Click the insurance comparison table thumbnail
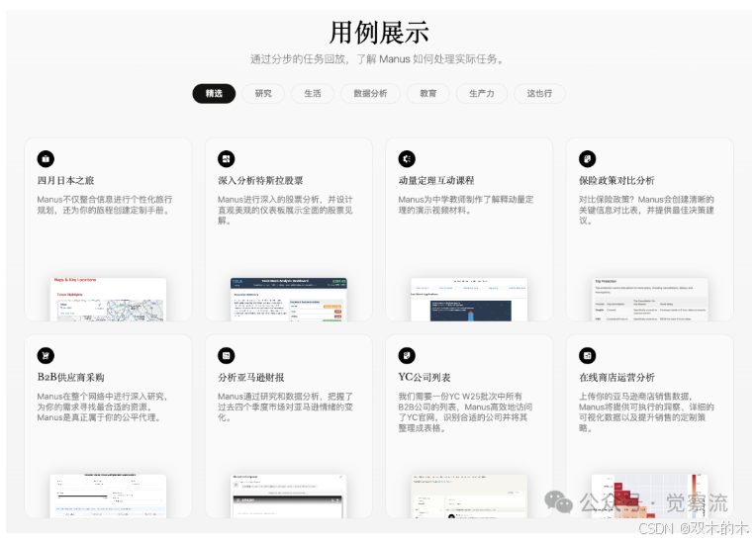This screenshot has height=542, width=756. click(650, 299)
